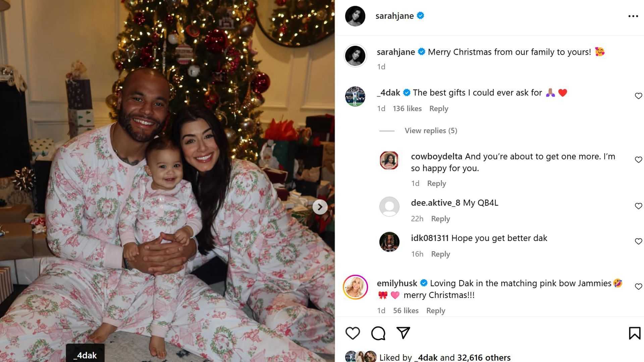View emilyhusk's story-ring avatar

pos(355,287)
